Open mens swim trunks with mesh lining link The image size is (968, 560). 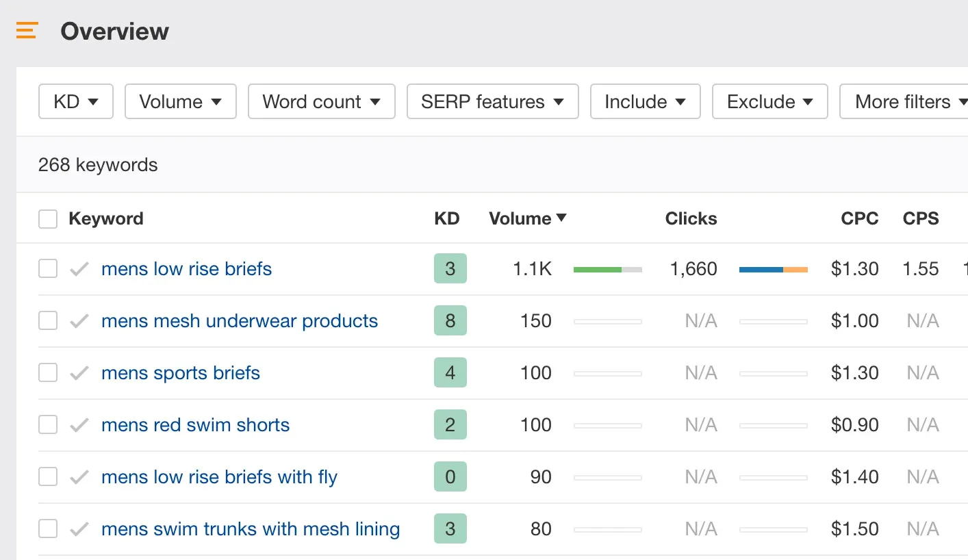coord(251,529)
